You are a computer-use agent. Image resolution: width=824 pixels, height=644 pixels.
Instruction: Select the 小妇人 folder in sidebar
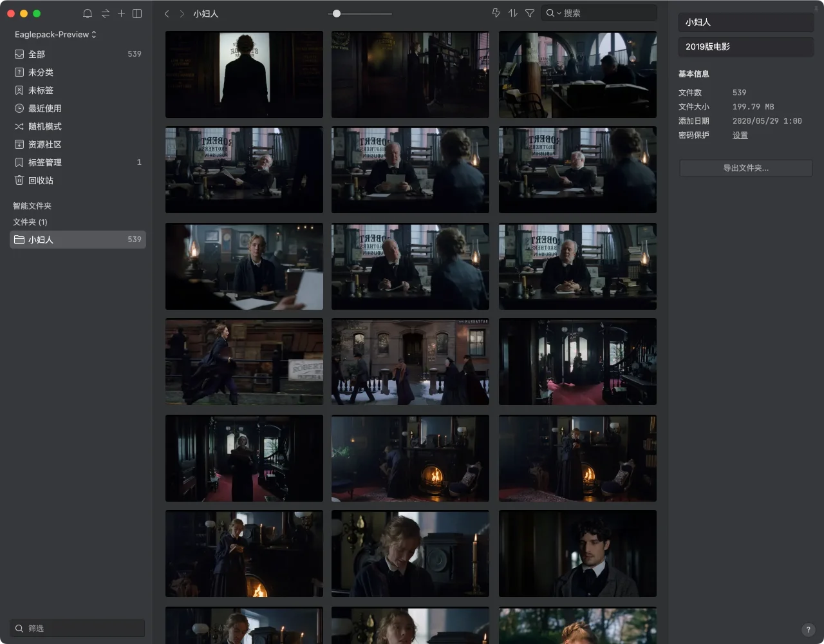78,240
